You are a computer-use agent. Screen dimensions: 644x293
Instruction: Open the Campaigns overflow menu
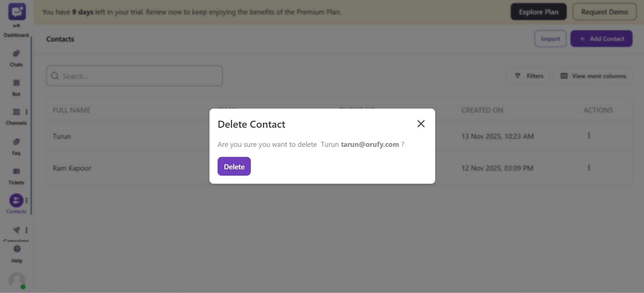click(27, 230)
